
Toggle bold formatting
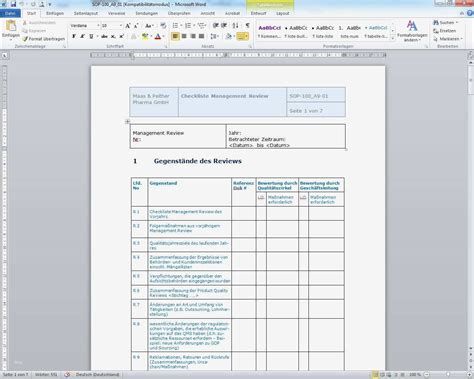coord(74,36)
